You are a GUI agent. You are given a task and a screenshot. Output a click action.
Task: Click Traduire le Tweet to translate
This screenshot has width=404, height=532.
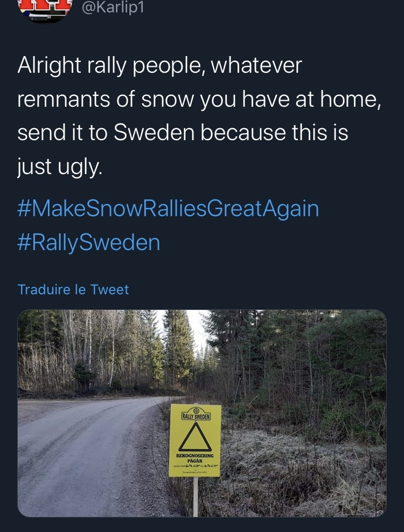(73, 289)
